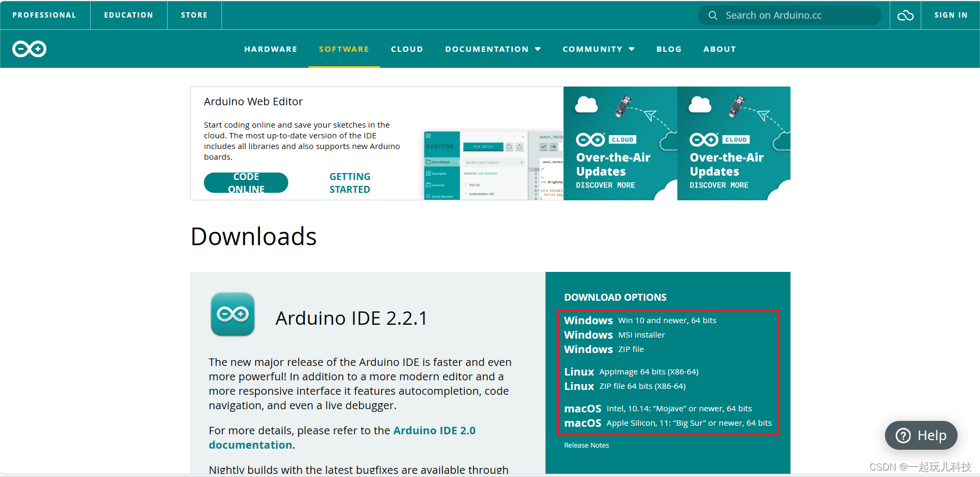This screenshot has height=477, width=980.
Task: Click the Code Online button
Action: (246, 183)
